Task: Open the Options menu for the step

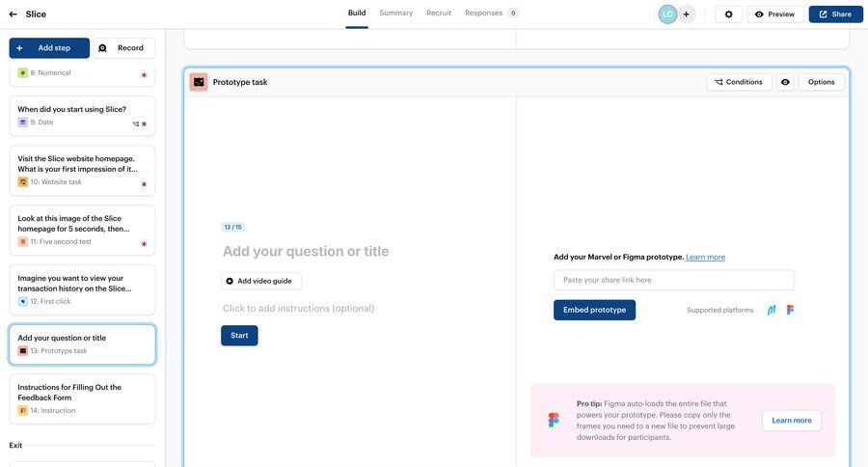Action: tap(821, 83)
